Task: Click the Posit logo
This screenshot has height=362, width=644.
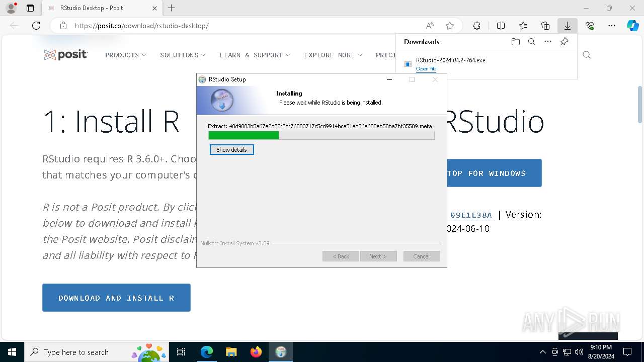Action: (x=66, y=55)
